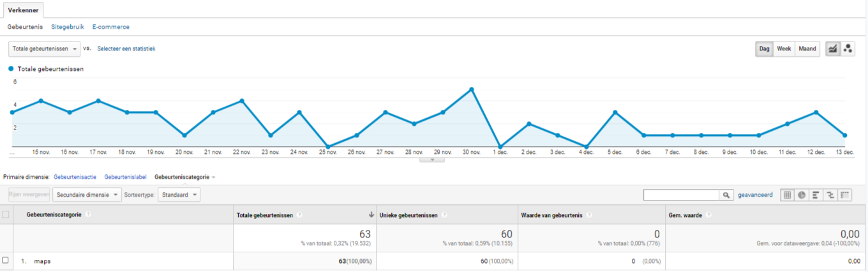Set graph interval to Week
Screen dimensions: 868x272
tap(784, 49)
